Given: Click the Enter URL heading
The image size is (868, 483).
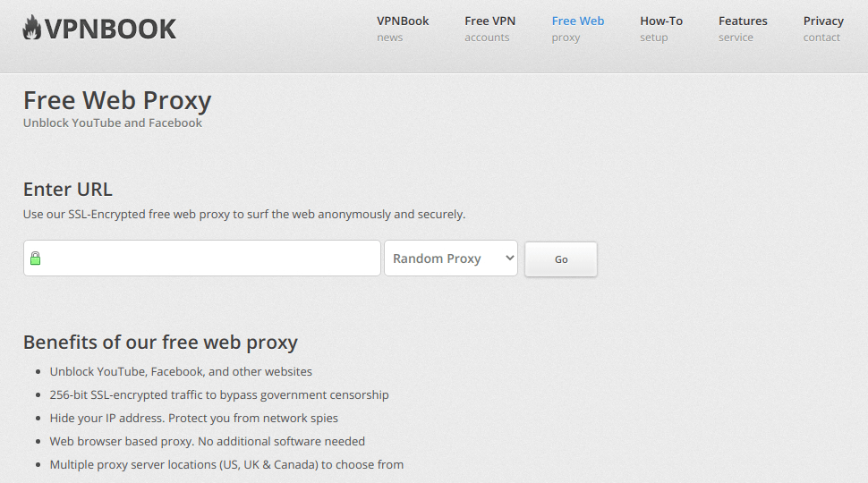Looking at the screenshot, I should pyautogui.click(x=67, y=190).
